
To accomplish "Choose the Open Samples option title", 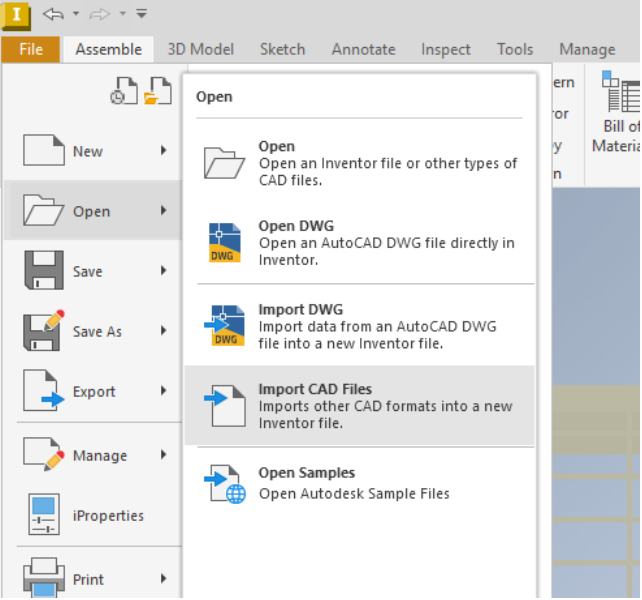I will (x=307, y=473).
